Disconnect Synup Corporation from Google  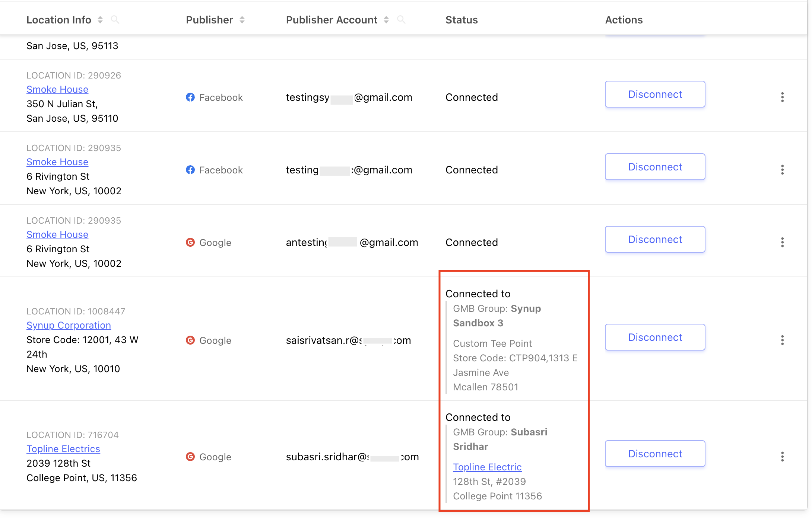point(655,337)
